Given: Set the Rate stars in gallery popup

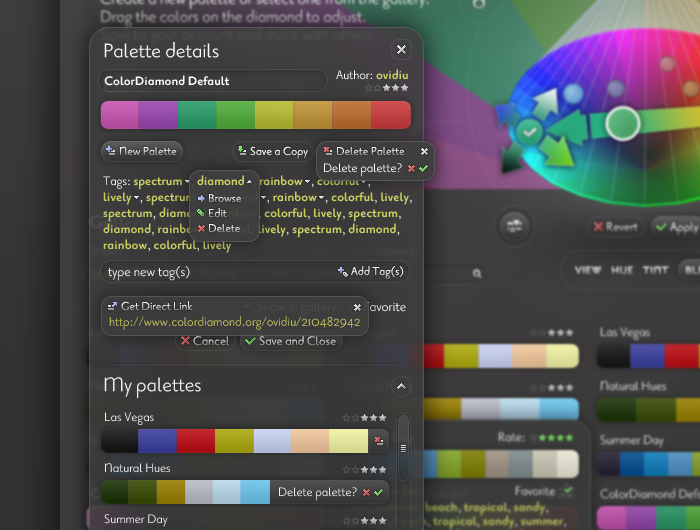Looking at the screenshot, I should 552,438.
